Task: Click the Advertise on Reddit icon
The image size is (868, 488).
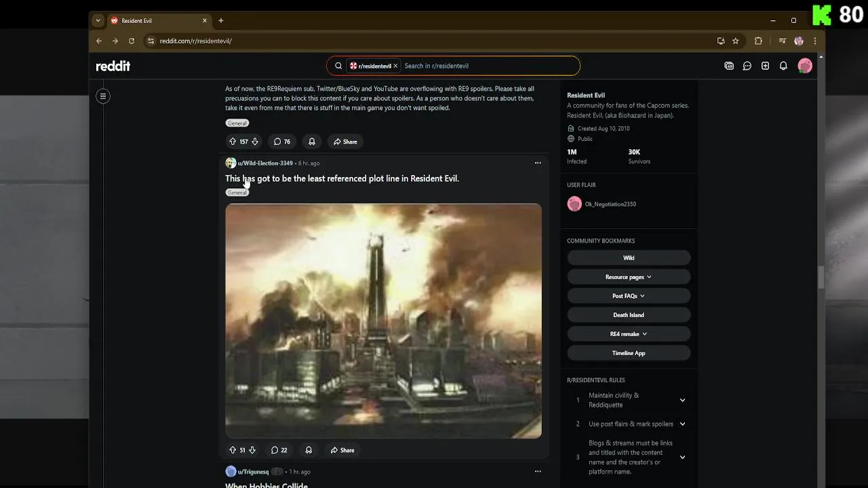Action: click(x=729, y=66)
